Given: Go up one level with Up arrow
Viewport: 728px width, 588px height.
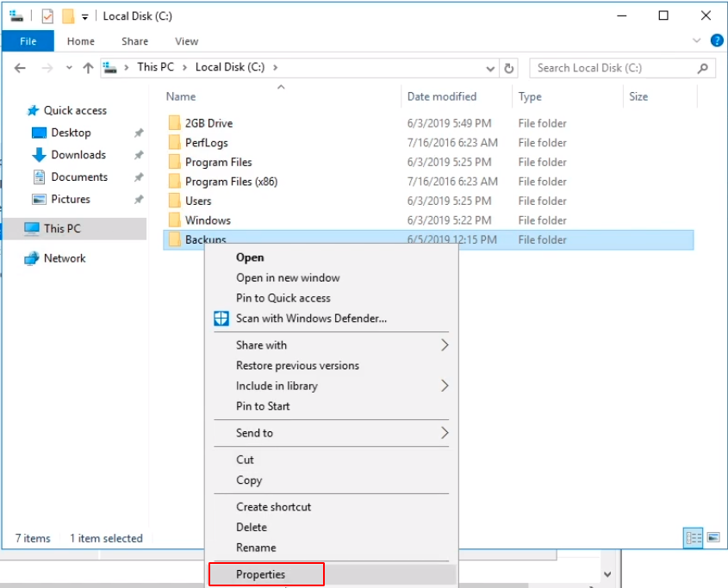Looking at the screenshot, I should point(88,68).
